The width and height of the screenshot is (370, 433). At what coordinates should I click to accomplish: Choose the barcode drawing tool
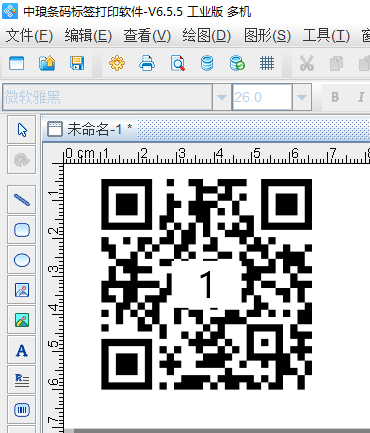pos(22,410)
